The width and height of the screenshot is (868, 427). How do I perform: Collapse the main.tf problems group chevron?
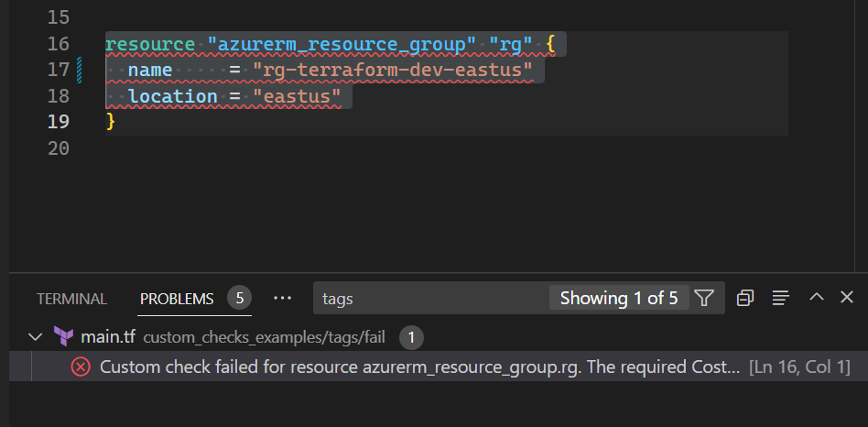[36, 336]
